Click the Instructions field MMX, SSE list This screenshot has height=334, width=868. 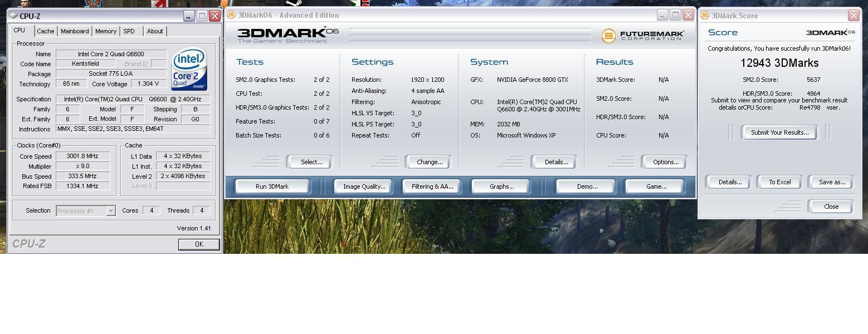pos(133,129)
